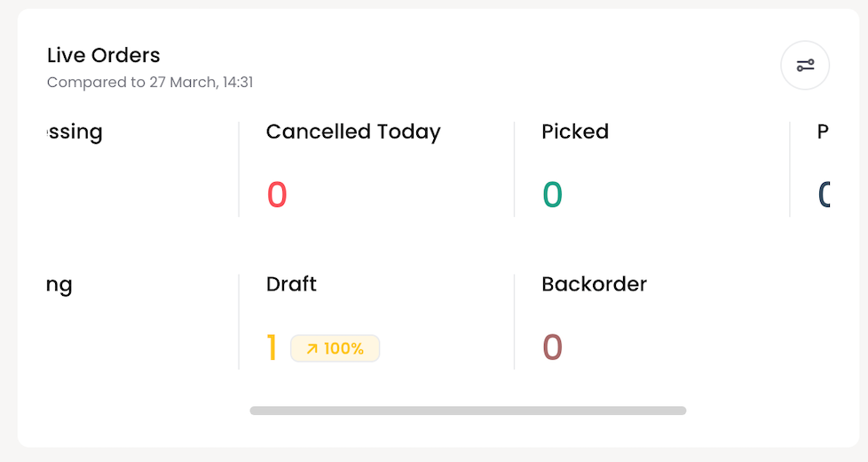Open the Live Orders filter settings icon
868x462 pixels.
coord(805,66)
